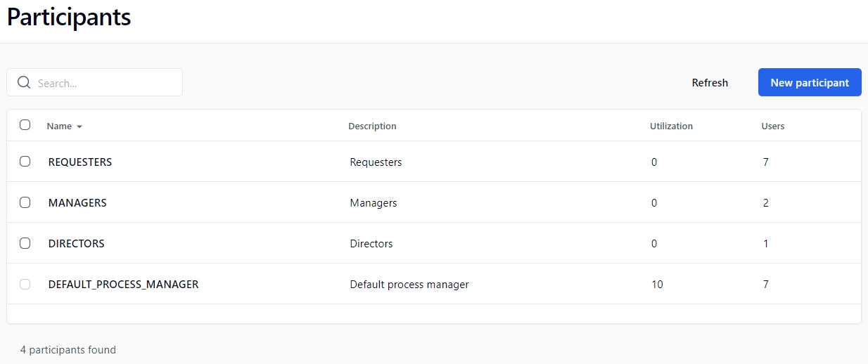Check the REQUESTERS row checkbox

pyautogui.click(x=25, y=162)
